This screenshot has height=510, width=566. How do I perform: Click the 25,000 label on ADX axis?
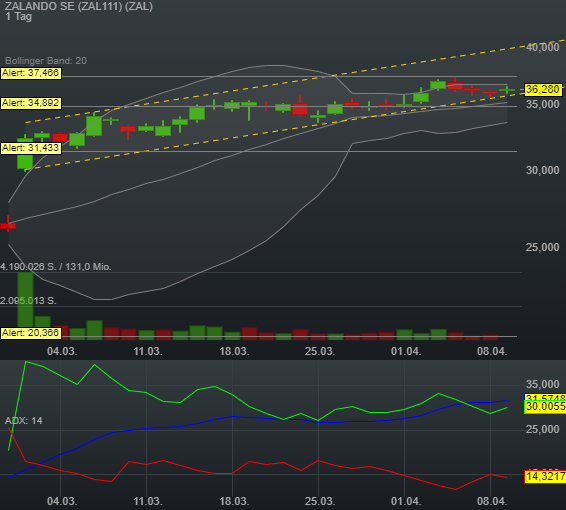point(542,430)
